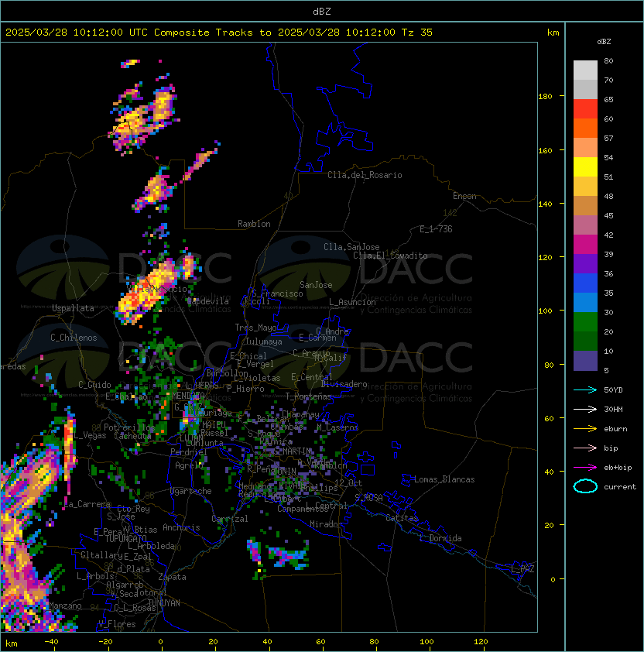The width and height of the screenshot is (644, 652).
Task: Select the light gray 70–80 dBZ swatch
Action: coord(585,70)
